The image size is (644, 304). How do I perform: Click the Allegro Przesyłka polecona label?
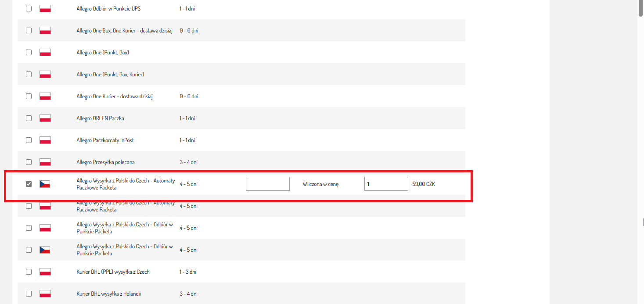[105, 162]
